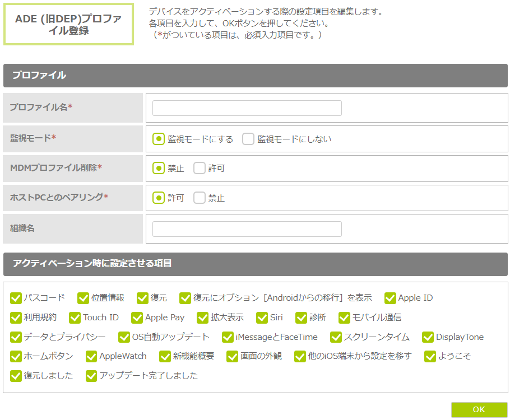Screen dimensions: 510x420
Task: Set MDMプロファイル削除 to 許可
Action: coord(200,168)
